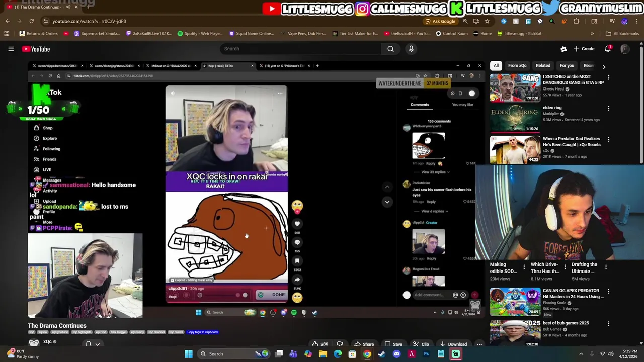This screenshot has height=362, width=644.
Task: Open the xQc channel name link
Action: (47, 342)
